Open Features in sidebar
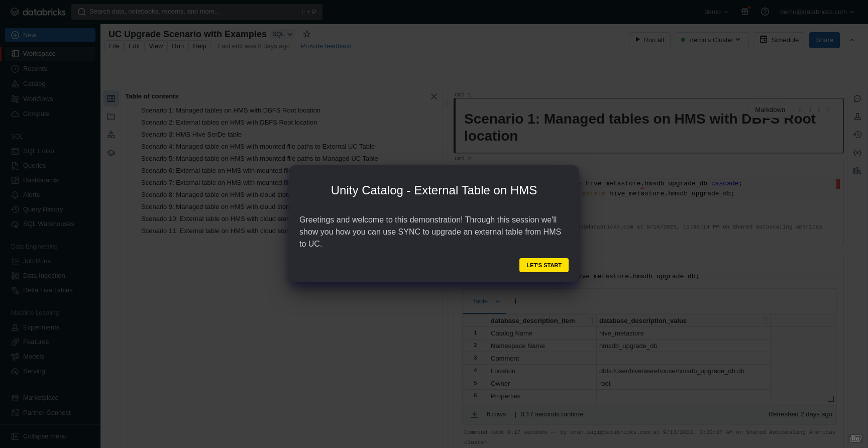Image resolution: width=868 pixels, height=448 pixels. click(50, 342)
